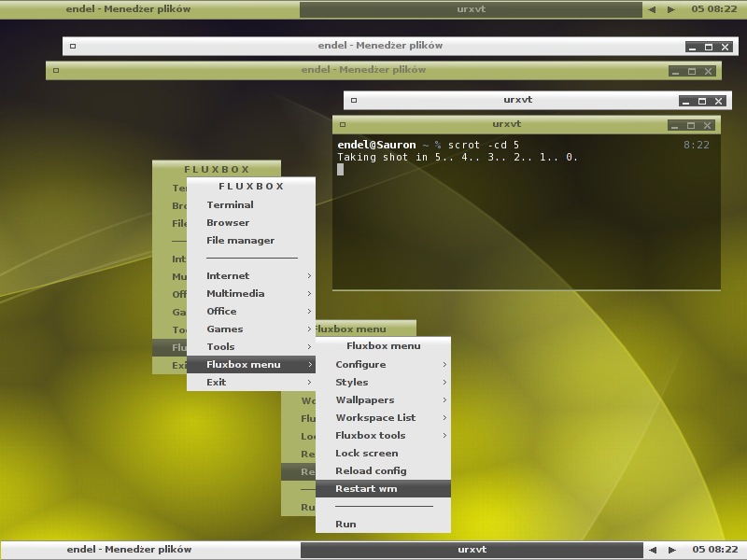The width and height of the screenshot is (747, 560).
Task: Click the white urxvt window title text
Action: [x=518, y=100]
